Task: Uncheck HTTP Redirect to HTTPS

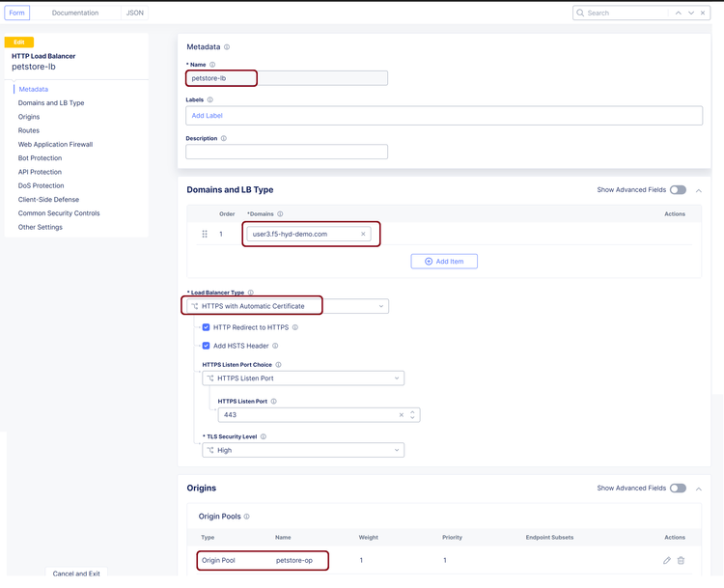Action: click(x=206, y=327)
